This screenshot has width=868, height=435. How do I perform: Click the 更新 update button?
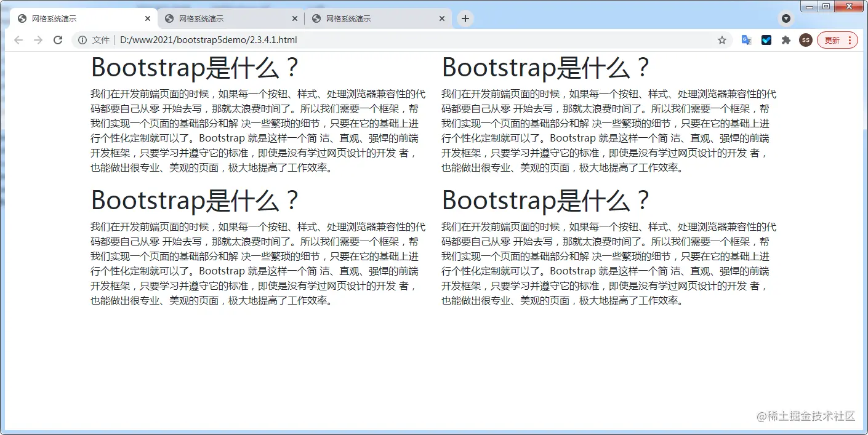tap(837, 40)
